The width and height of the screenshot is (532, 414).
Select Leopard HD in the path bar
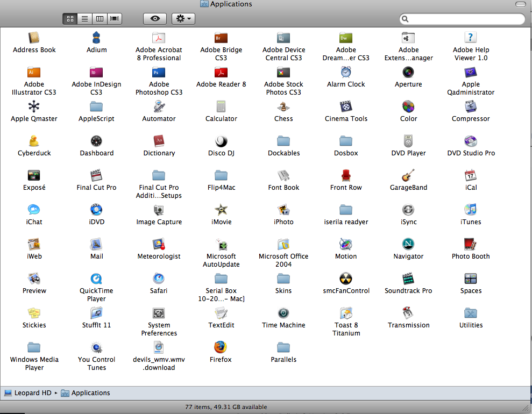(x=28, y=392)
